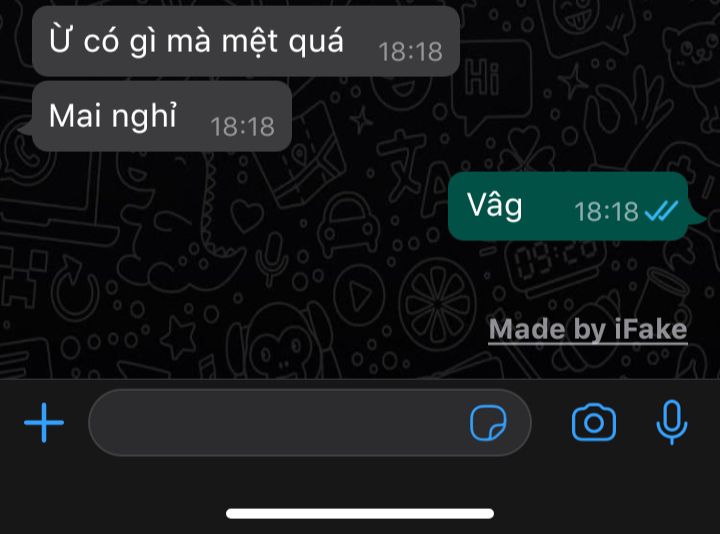Tap the green "Vâg" sent message
The image size is (720, 534).
(568, 206)
